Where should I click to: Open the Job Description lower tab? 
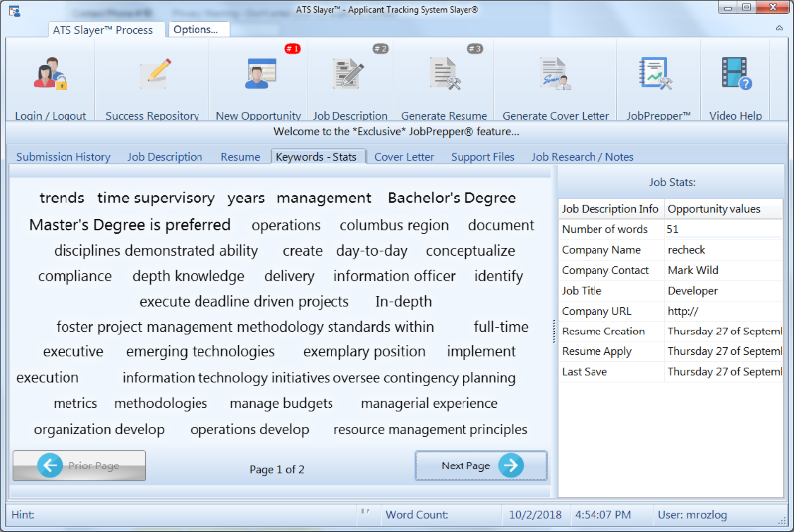[165, 157]
